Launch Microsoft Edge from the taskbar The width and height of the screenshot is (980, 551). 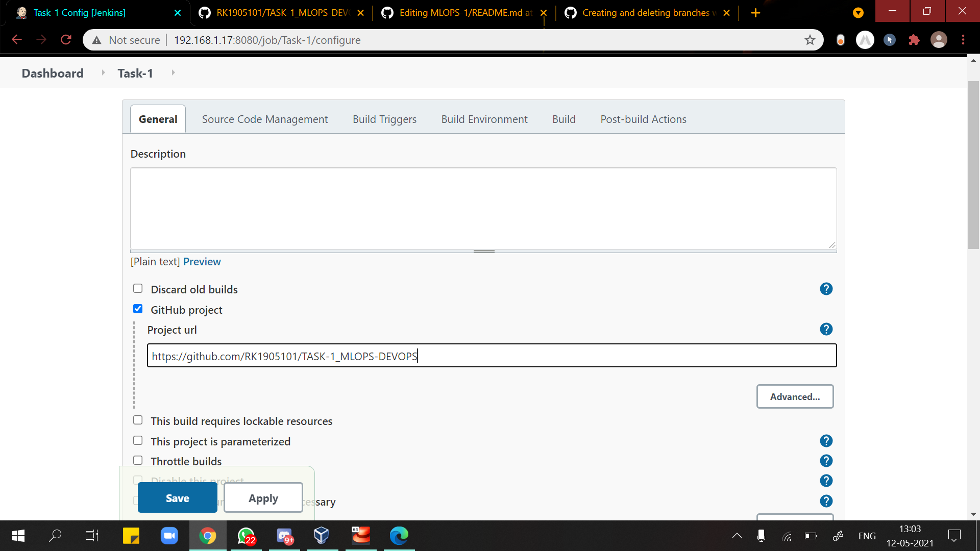pos(399,536)
